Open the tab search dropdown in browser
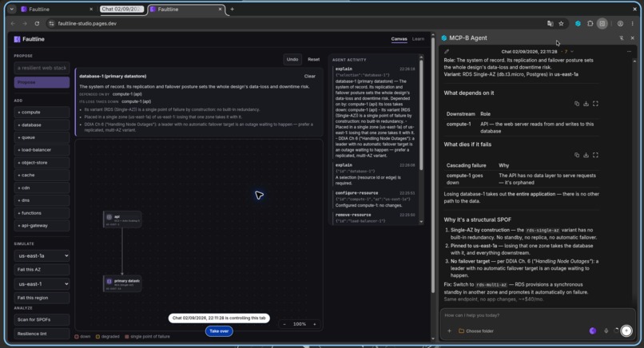 (12, 9)
